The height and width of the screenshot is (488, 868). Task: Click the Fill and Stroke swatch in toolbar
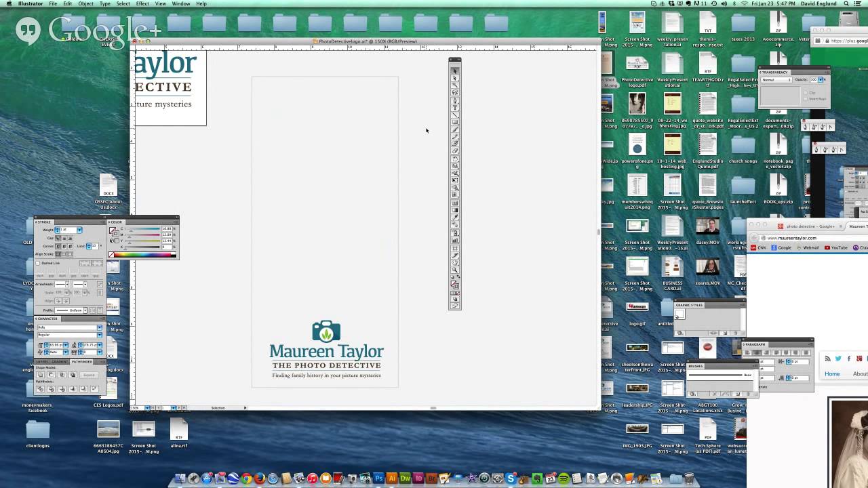455,286
